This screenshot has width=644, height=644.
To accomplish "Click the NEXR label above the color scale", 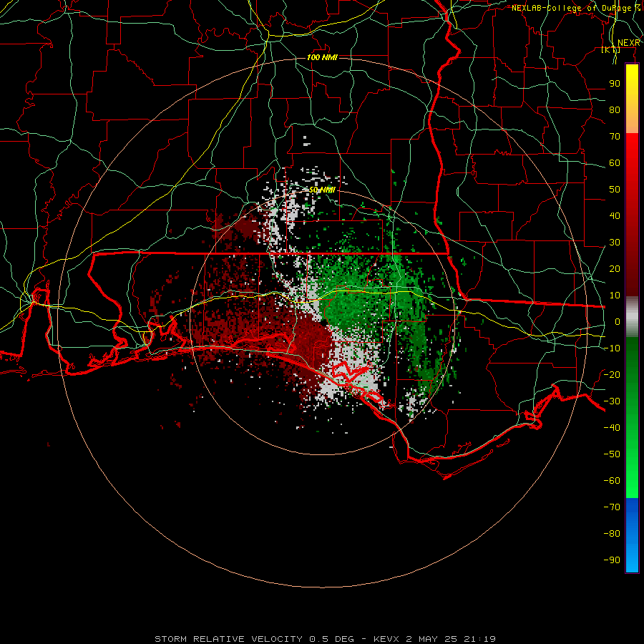I will click(629, 43).
